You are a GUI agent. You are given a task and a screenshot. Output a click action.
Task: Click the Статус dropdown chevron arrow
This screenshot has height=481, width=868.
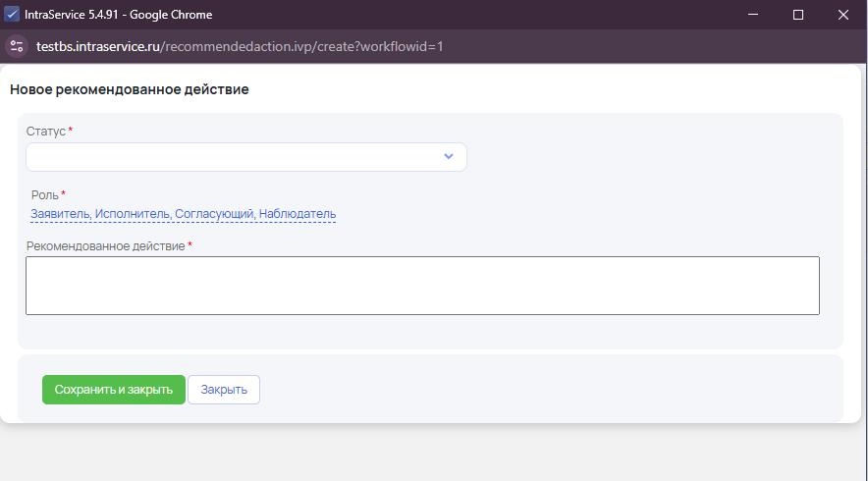pos(449,157)
